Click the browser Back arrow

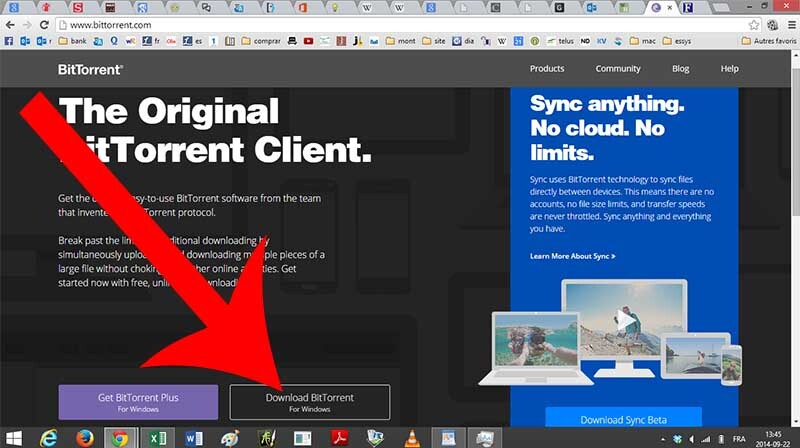(x=10, y=25)
